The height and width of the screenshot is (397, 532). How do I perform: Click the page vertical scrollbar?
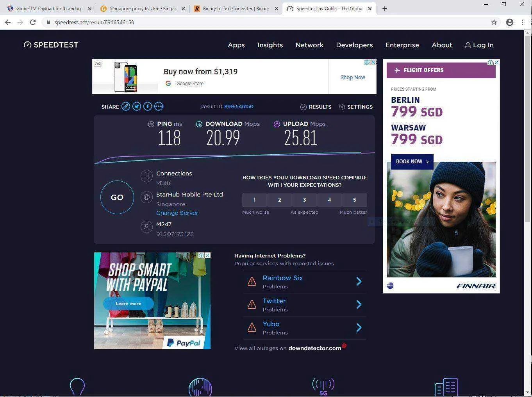pyautogui.click(x=528, y=129)
